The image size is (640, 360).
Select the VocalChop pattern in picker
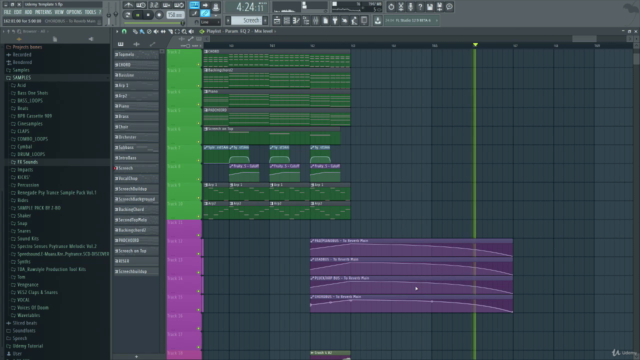136,178
